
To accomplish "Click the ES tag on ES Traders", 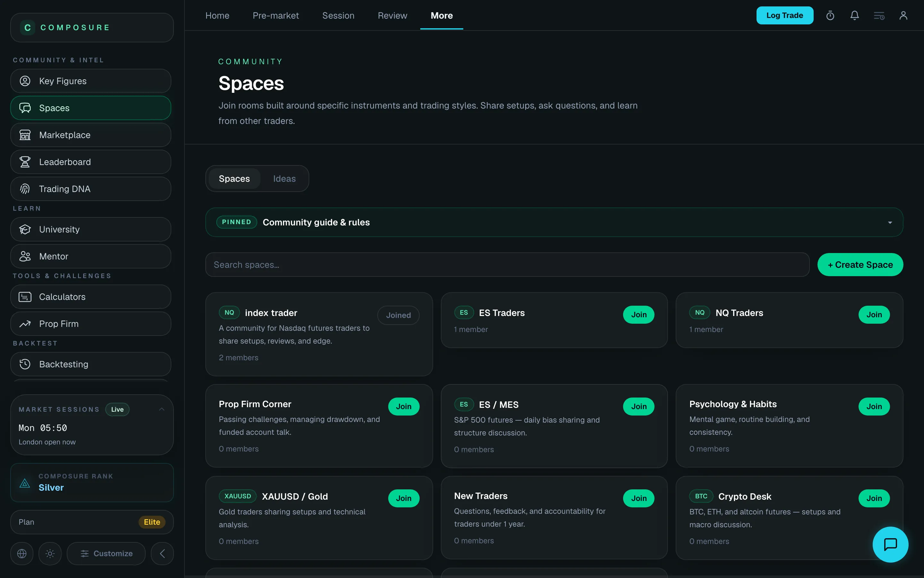I will tap(464, 312).
